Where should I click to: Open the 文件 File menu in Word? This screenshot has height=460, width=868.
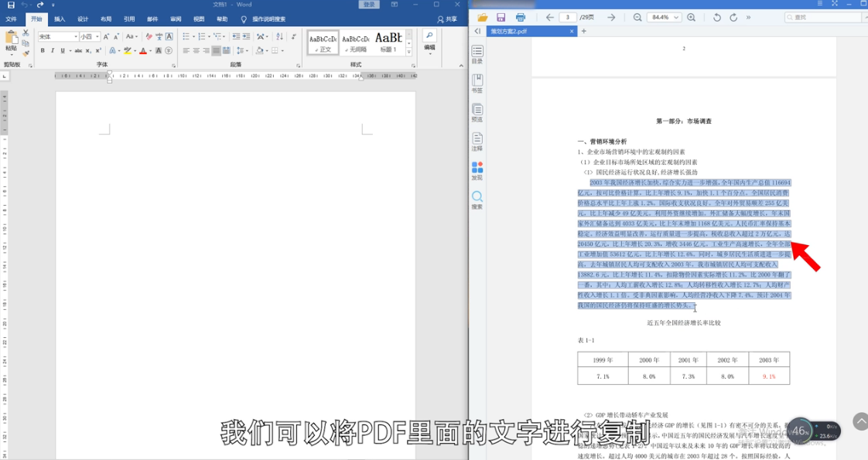[x=11, y=19]
